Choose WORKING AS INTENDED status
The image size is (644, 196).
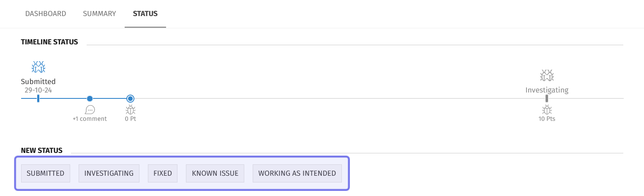click(x=297, y=173)
